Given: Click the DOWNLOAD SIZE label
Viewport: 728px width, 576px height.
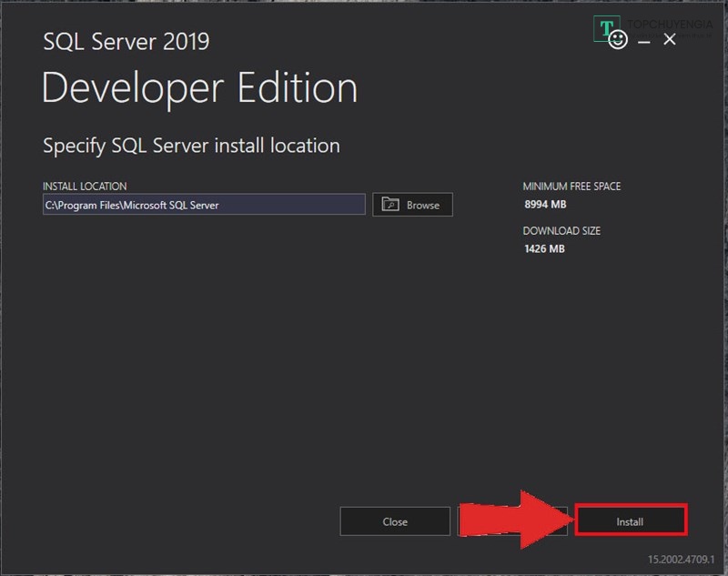Looking at the screenshot, I should point(561,231).
